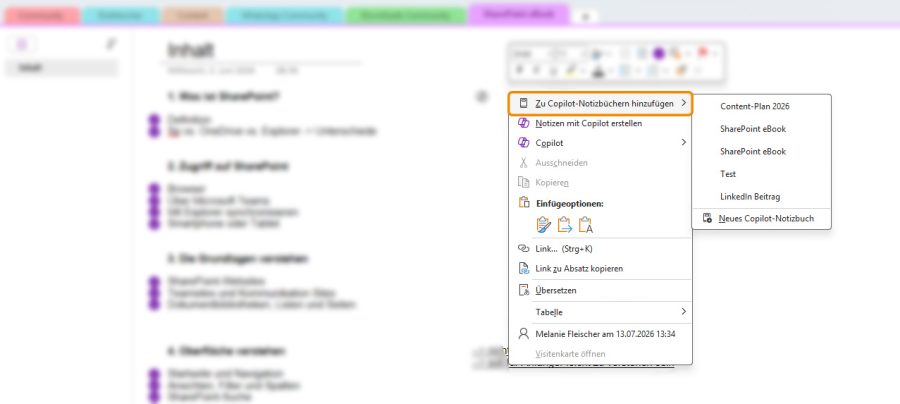Click the notebook icon of highlighted menu entry
Image resolution: width=900 pixels, height=404 pixels.
point(523,104)
